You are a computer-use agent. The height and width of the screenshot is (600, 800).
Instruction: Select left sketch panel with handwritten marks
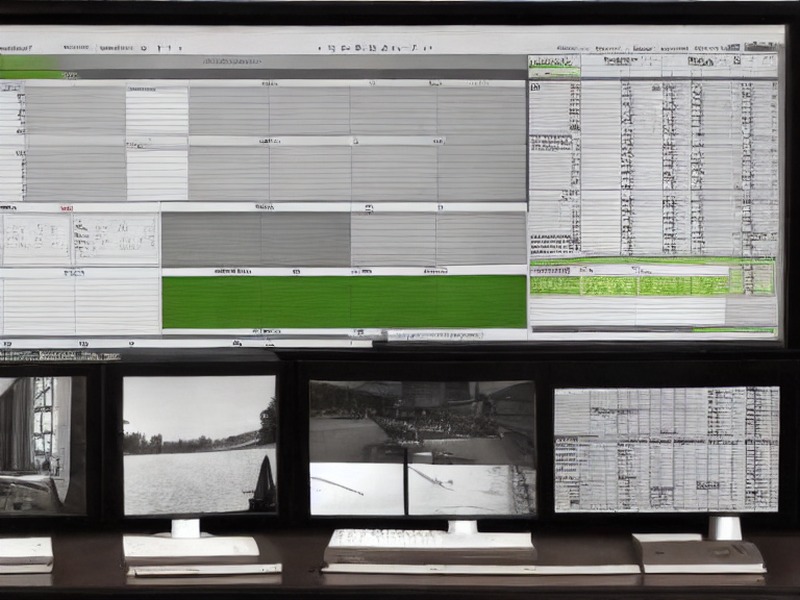[37, 238]
